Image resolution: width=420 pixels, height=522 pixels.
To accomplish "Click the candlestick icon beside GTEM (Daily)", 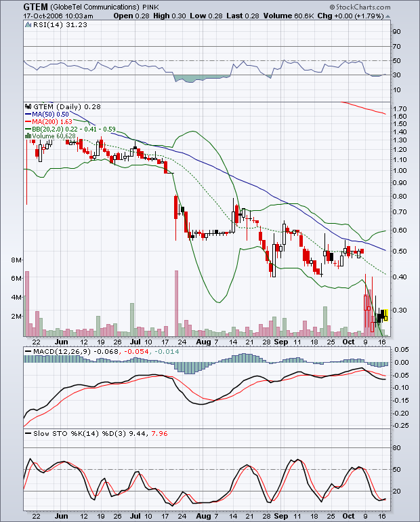I will point(28,107).
